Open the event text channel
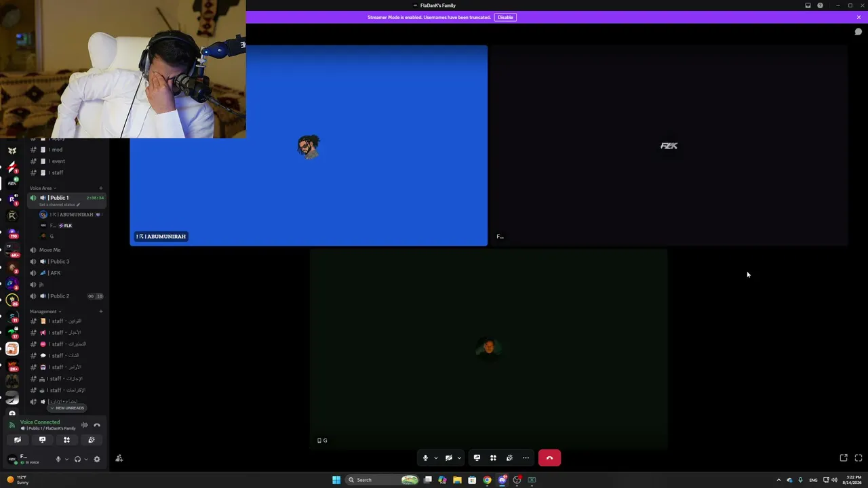The image size is (868, 488). tap(66, 161)
